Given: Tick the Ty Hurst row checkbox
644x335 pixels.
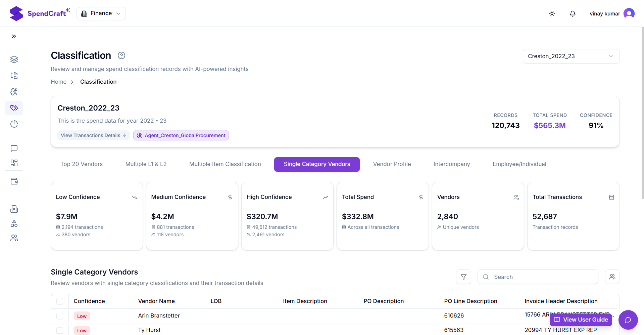Looking at the screenshot, I should pyautogui.click(x=60, y=330).
